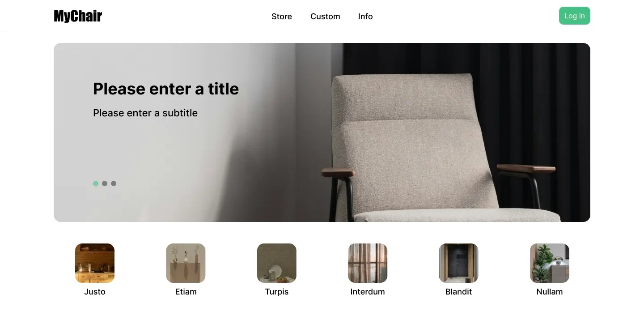Switch to the second carousel slide dot

pyautogui.click(x=105, y=183)
